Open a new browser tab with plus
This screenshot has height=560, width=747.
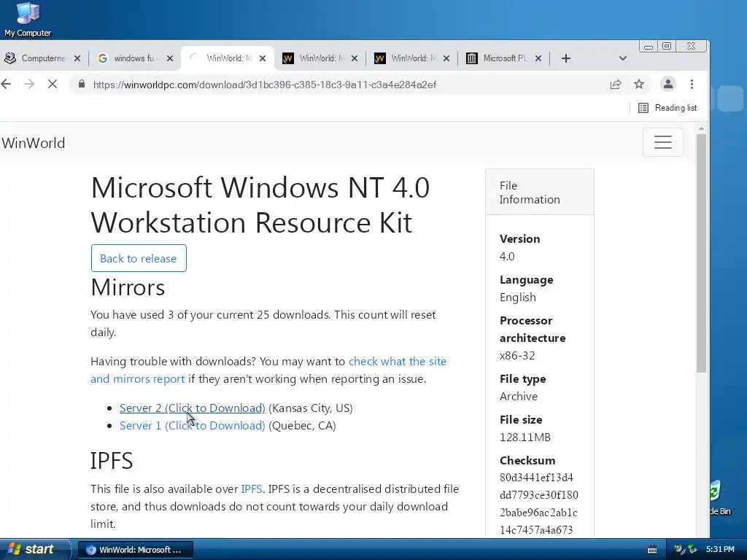(x=565, y=58)
